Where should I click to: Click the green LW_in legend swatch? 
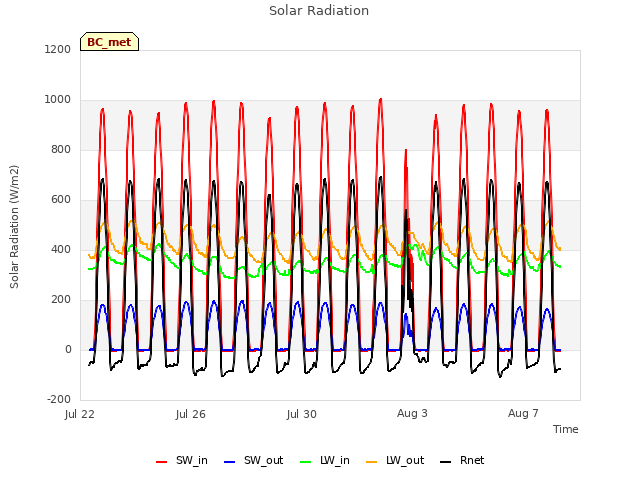tap(306, 462)
